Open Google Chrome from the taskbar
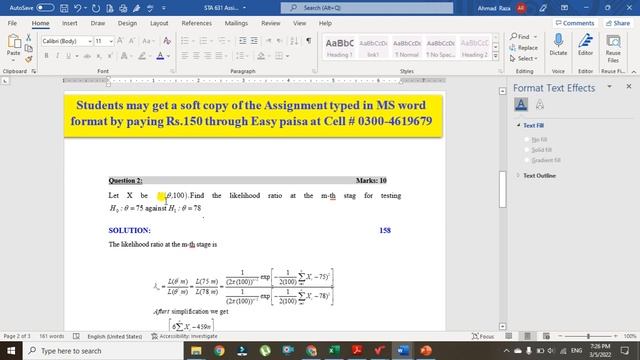 (219, 351)
